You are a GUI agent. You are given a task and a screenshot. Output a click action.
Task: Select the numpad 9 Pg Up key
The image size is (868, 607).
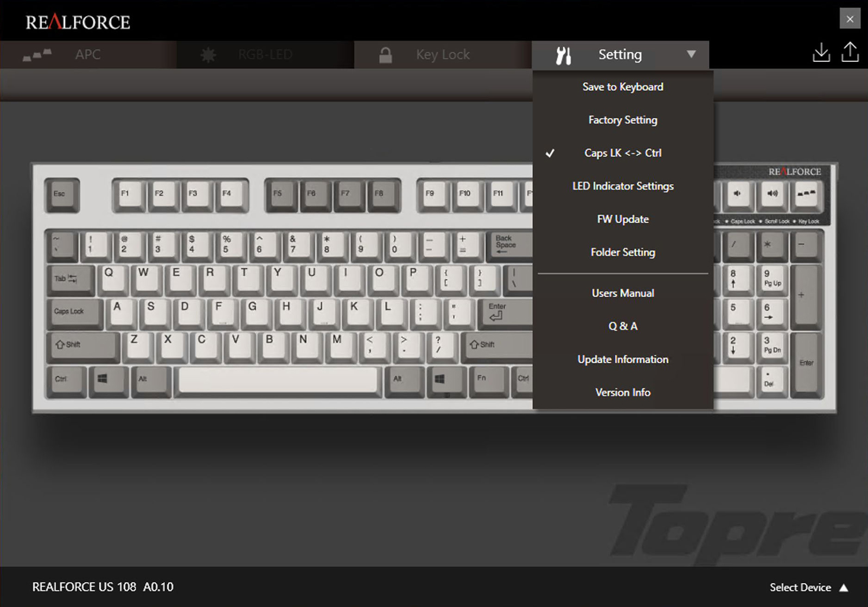(772, 280)
